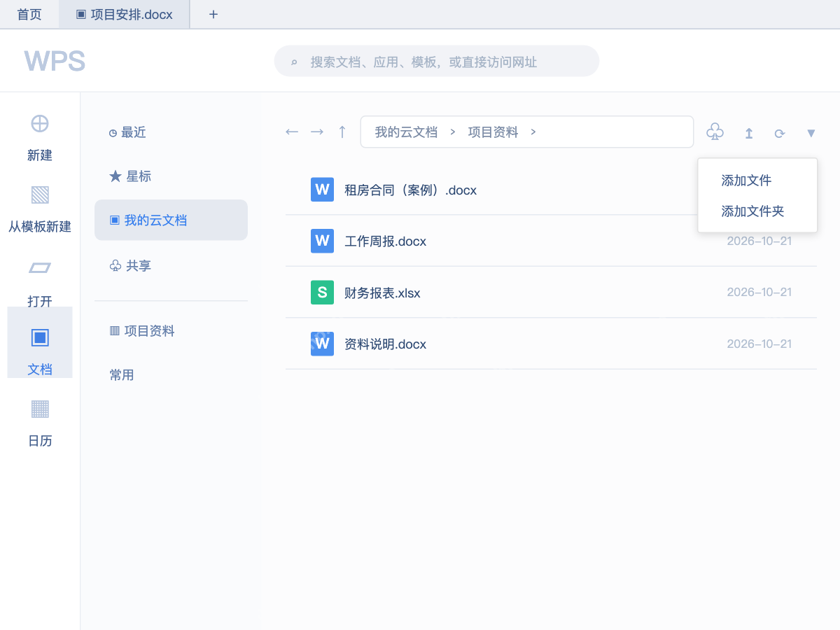Expand chevron after 项目资料 in path
The image size is (840, 630).
tap(533, 132)
